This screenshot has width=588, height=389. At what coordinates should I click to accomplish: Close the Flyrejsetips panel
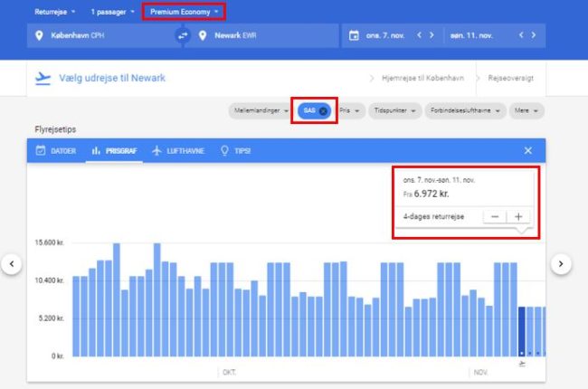point(528,150)
